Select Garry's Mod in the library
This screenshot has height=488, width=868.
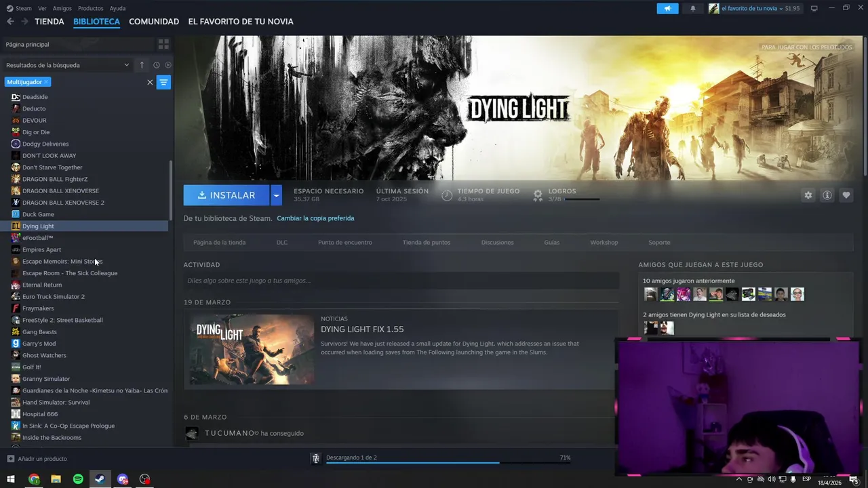click(39, 344)
